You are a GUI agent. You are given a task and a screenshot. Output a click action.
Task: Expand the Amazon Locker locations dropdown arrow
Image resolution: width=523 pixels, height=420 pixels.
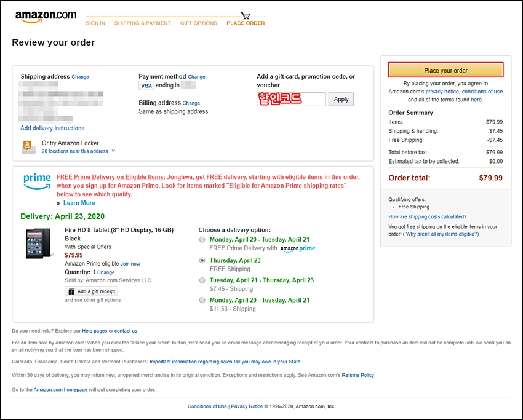tap(113, 151)
